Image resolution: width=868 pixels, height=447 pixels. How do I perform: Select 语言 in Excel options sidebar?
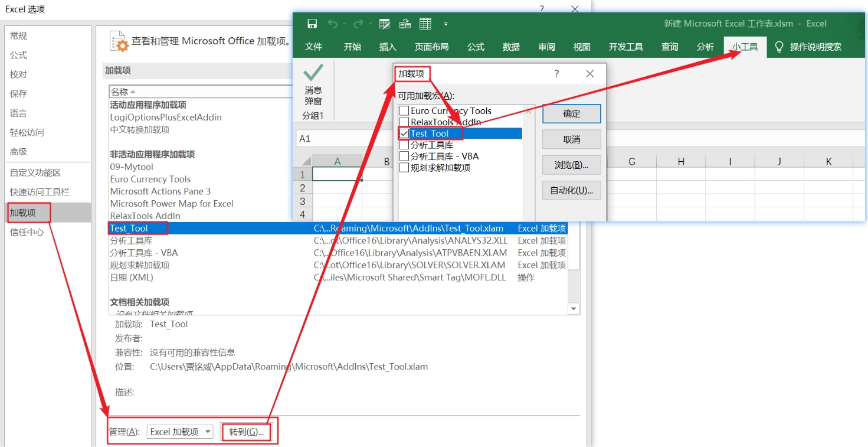click(48, 113)
